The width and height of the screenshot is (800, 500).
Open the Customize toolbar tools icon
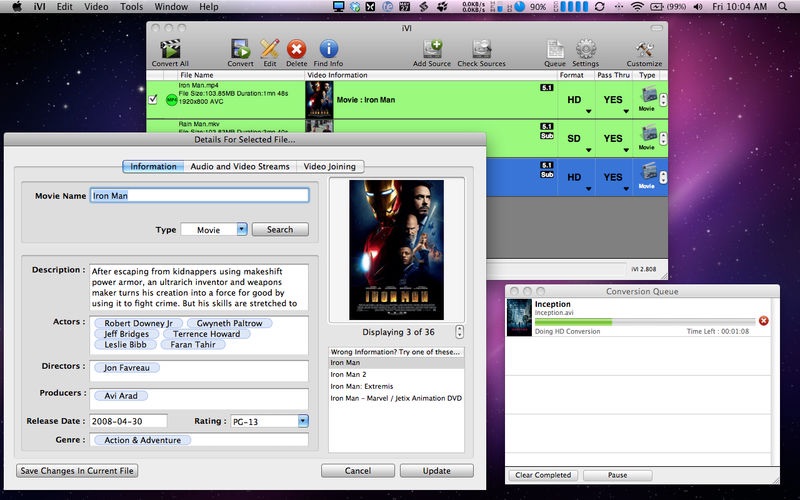click(644, 49)
